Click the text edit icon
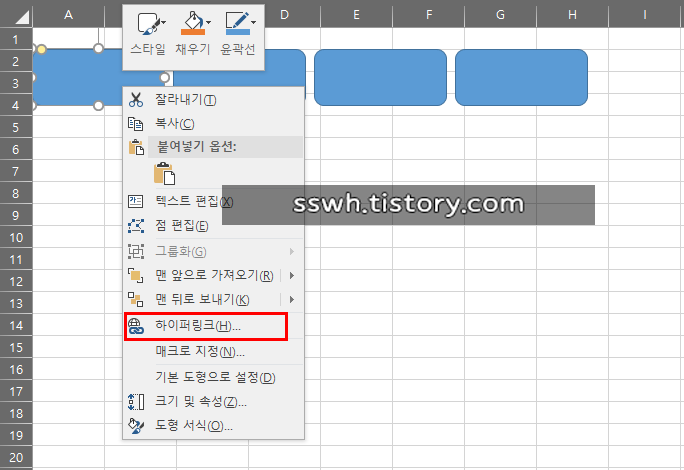Image resolution: width=684 pixels, height=470 pixels. [x=136, y=201]
